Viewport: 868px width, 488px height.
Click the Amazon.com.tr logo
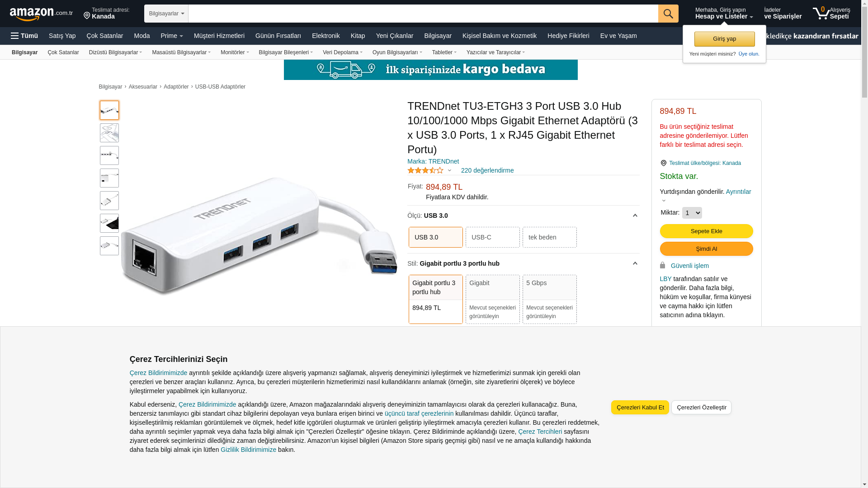[41, 14]
